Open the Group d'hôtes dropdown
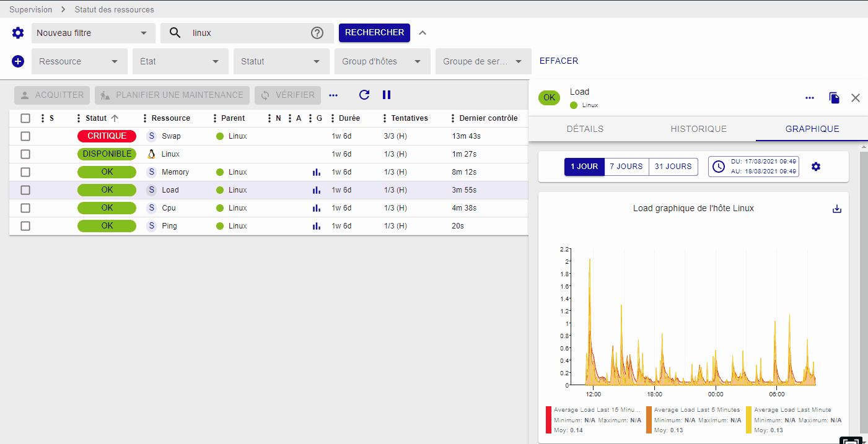 point(382,61)
